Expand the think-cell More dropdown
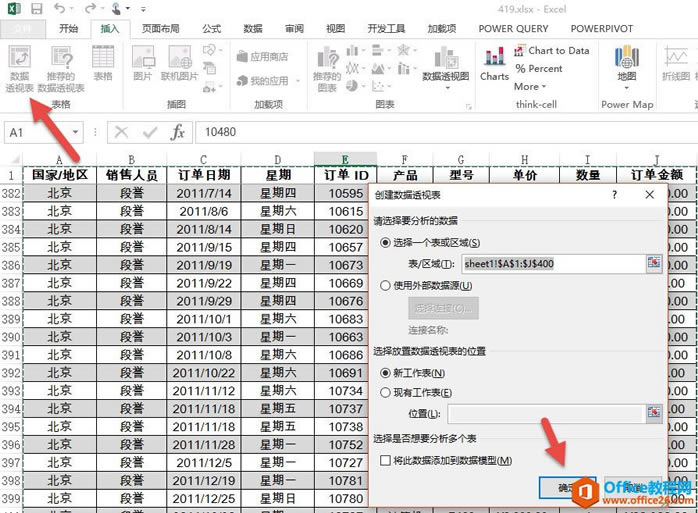698x513 pixels. pyautogui.click(x=531, y=87)
